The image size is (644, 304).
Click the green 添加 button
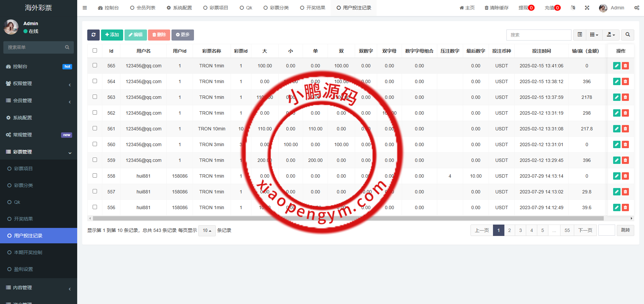click(x=112, y=35)
